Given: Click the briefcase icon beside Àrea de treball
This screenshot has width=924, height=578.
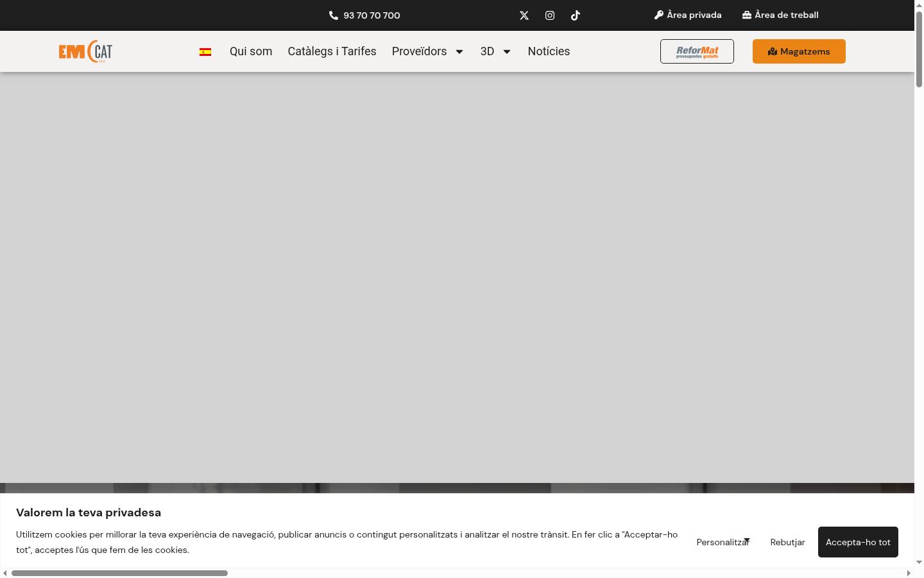Looking at the screenshot, I should click(x=747, y=15).
